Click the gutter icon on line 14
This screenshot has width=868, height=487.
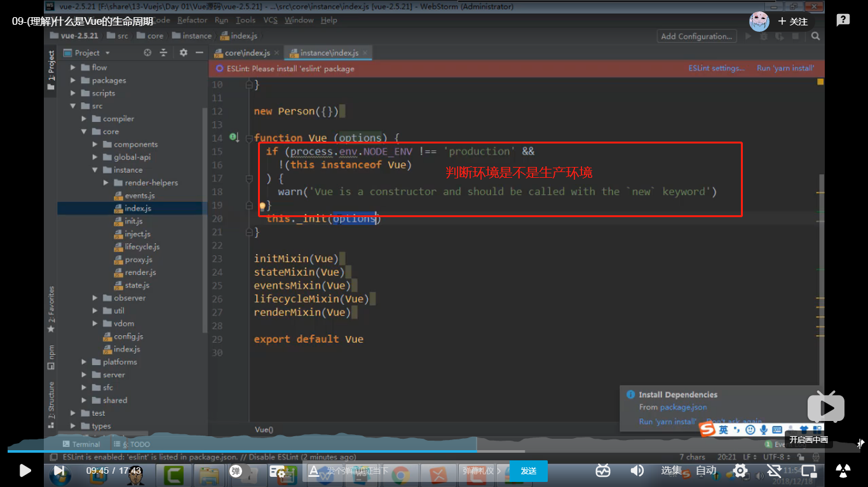coord(233,137)
